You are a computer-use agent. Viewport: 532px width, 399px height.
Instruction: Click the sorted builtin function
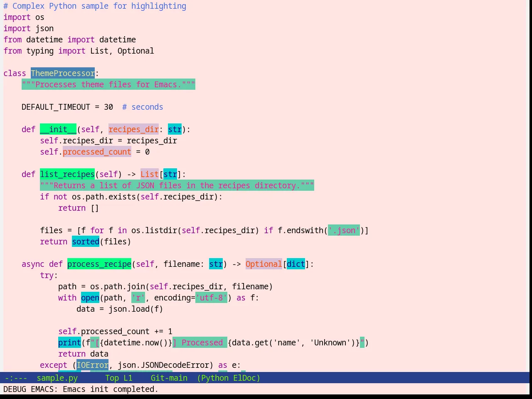pyautogui.click(x=86, y=241)
